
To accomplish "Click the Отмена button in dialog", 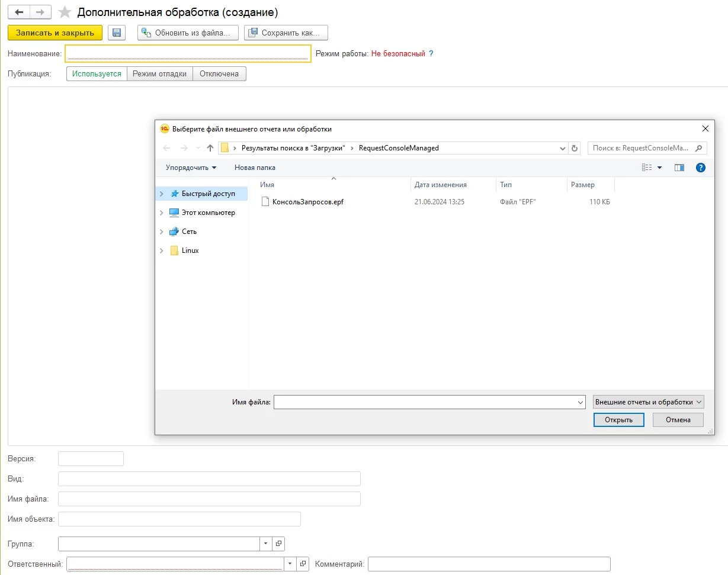I will pos(678,420).
